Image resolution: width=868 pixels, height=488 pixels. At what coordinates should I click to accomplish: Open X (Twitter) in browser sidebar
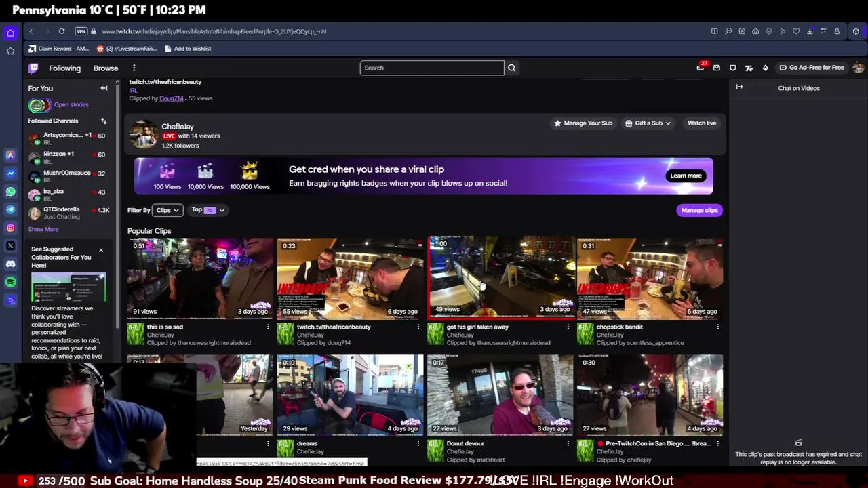click(10, 246)
